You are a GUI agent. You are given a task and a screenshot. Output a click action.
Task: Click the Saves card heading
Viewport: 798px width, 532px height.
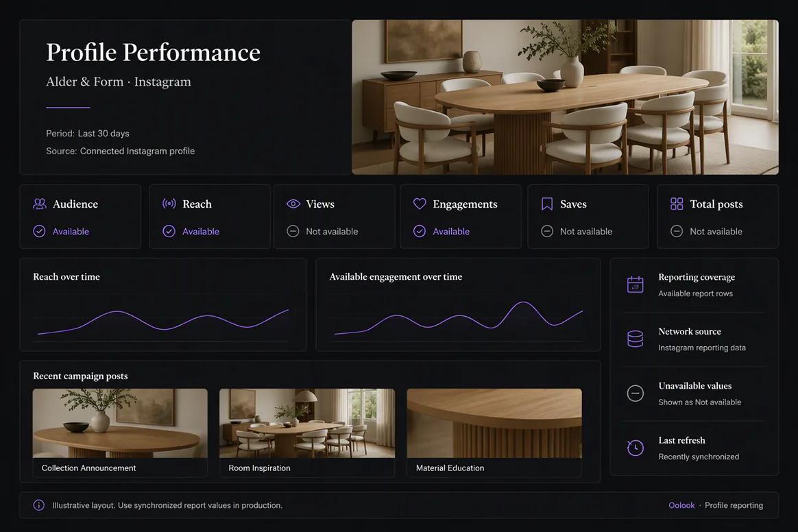(574, 204)
